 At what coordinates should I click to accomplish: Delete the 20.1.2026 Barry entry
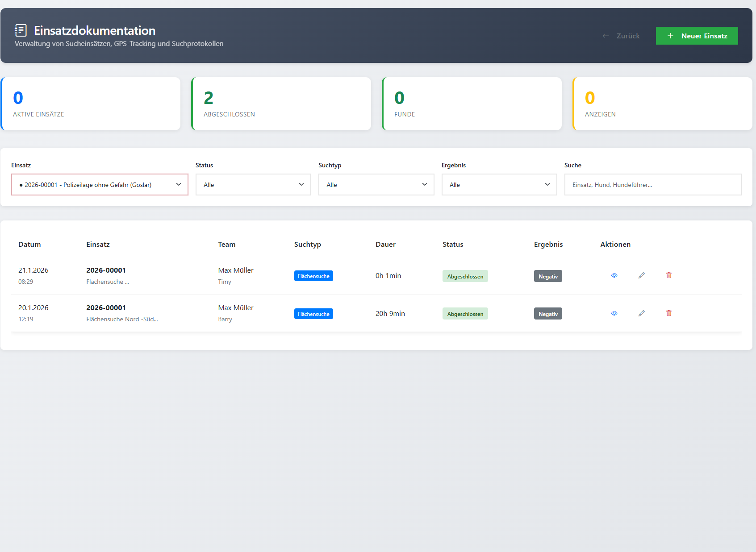click(x=668, y=313)
